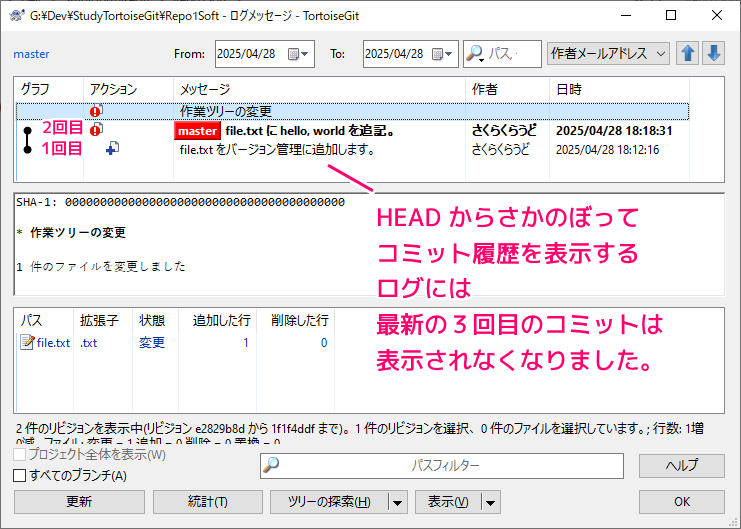
Task: Expand the 表示 dropdown arrow
Action: (x=491, y=502)
